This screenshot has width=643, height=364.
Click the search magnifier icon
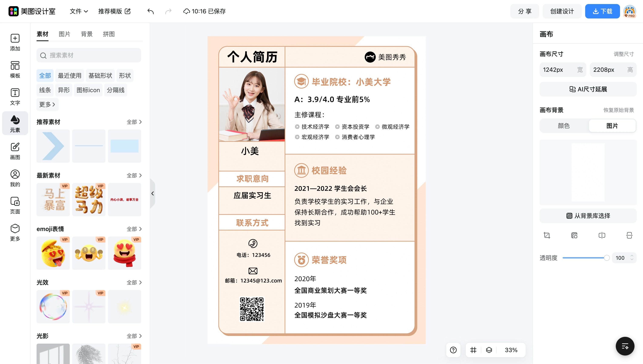click(x=43, y=55)
